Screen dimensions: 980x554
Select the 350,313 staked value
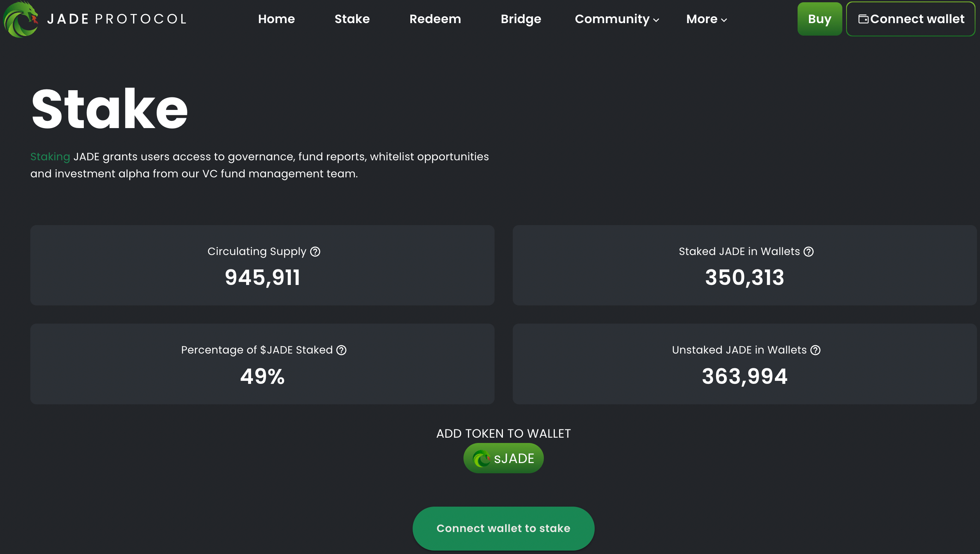click(x=745, y=277)
